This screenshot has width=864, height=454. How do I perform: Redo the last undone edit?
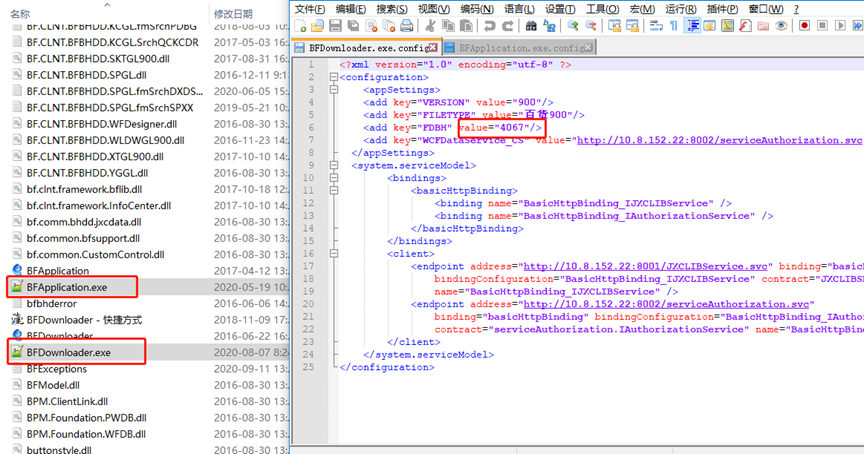tap(508, 25)
